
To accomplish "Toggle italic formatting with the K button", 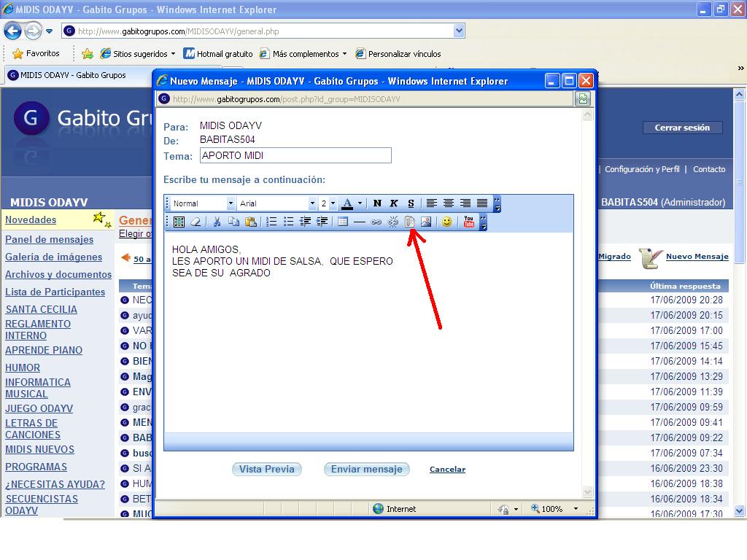I will (394, 203).
